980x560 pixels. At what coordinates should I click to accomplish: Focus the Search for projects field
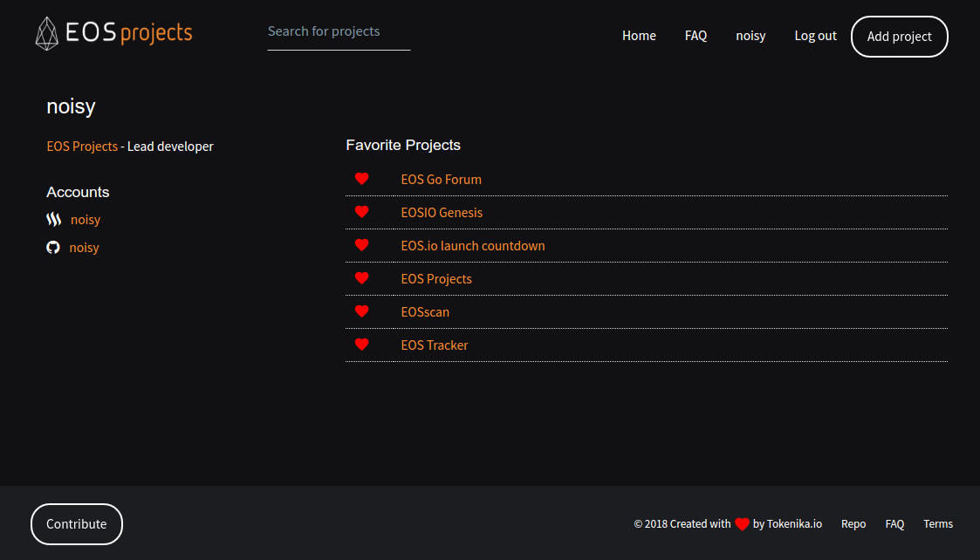coord(339,32)
